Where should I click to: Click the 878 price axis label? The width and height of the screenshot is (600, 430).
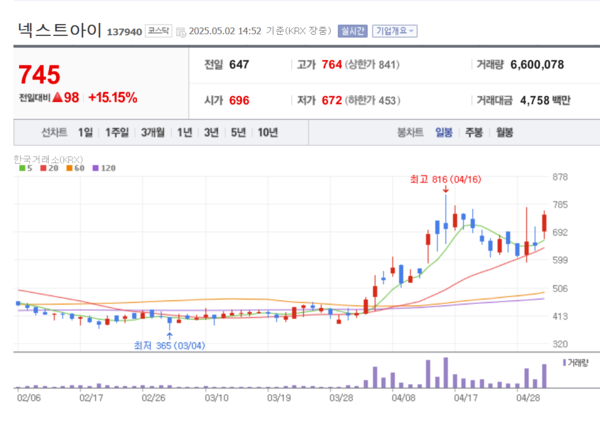(x=560, y=177)
